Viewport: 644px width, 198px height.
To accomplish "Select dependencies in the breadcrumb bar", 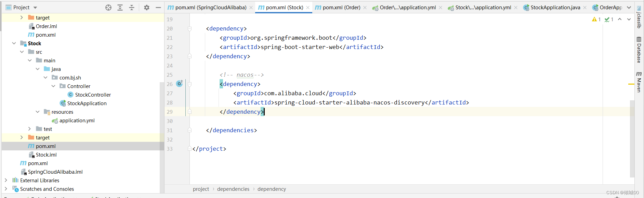I will click(233, 189).
